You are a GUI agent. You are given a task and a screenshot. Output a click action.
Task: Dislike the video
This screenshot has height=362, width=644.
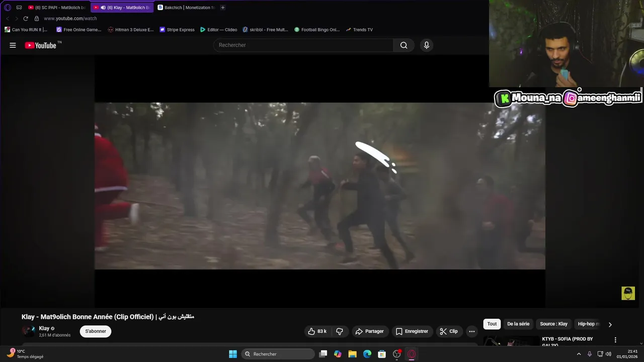(340, 331)
